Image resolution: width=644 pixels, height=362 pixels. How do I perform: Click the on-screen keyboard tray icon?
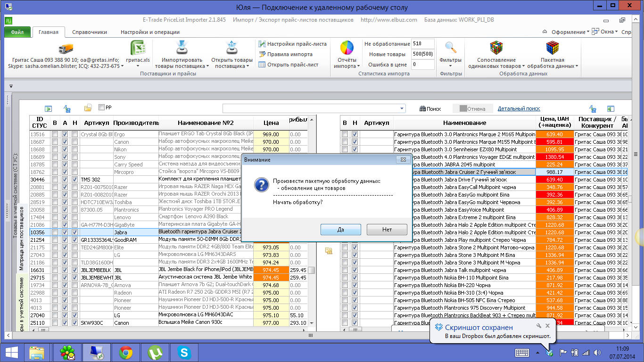[522, 353]
